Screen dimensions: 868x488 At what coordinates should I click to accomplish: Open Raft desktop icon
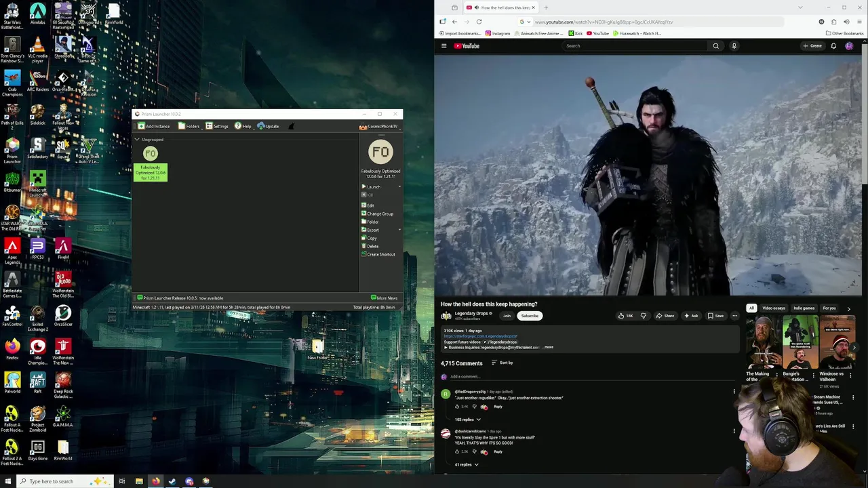click(37, 382)
